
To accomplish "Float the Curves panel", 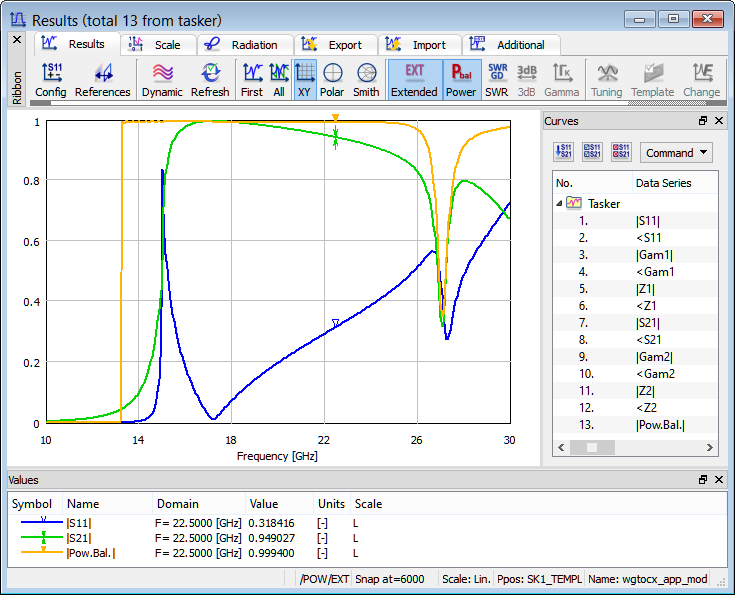I will (703, 121).
